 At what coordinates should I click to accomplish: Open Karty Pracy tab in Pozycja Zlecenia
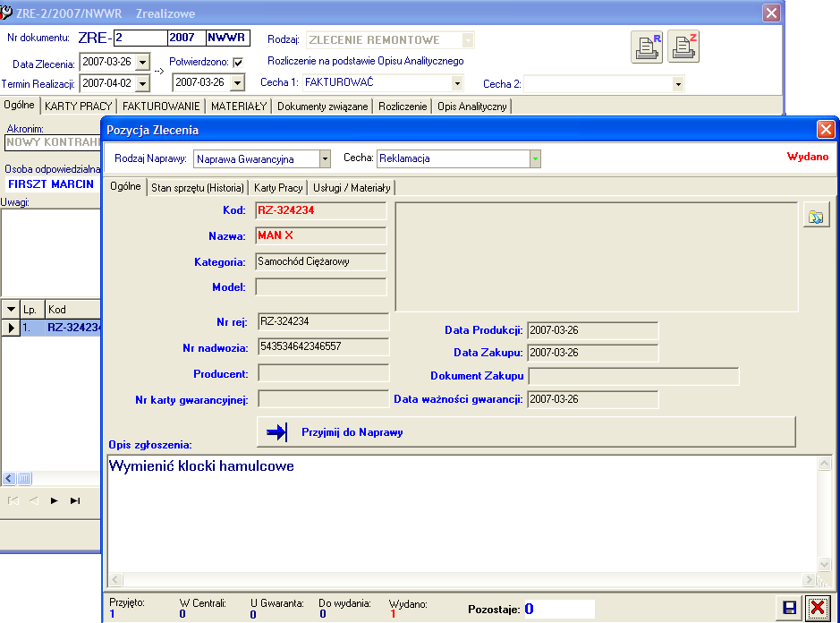[278, 188]
